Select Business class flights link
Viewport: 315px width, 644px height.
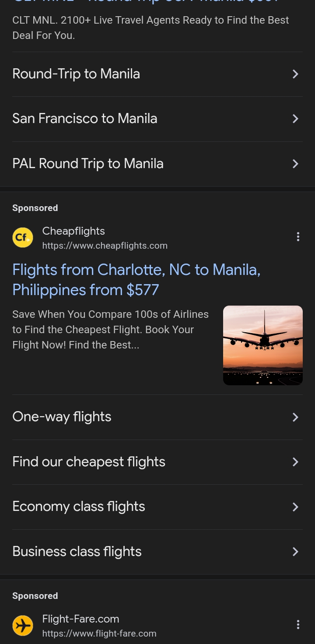click(77, 552)
